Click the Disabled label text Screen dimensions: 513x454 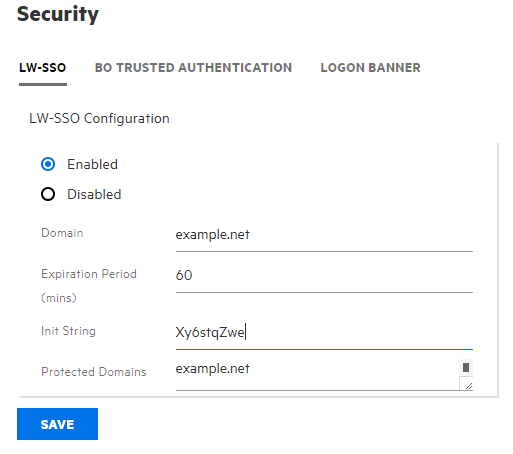pyautogui.click(x=94, y=194)
